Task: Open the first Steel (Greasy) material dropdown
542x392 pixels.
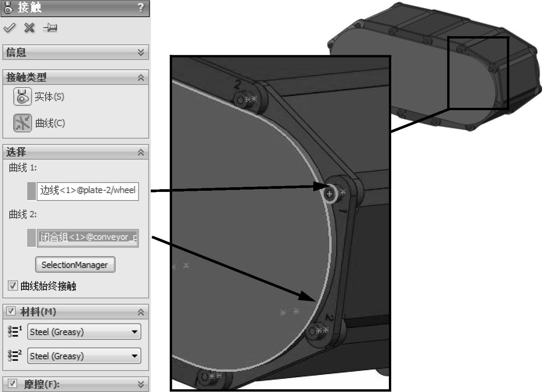Action: [x=84, y=332]
